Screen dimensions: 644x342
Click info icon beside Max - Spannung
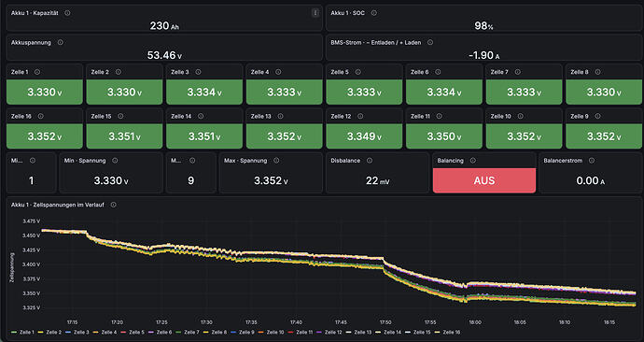(276, 161)
